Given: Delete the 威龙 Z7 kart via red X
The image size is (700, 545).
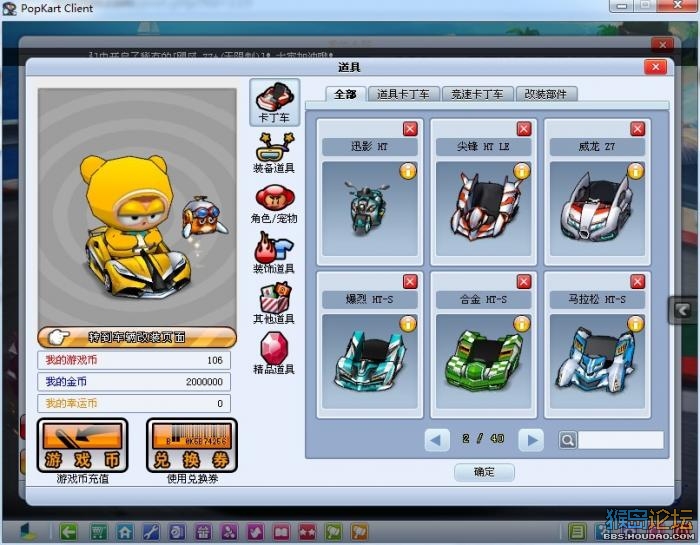Looking at the screenshot, I should 638,129.
